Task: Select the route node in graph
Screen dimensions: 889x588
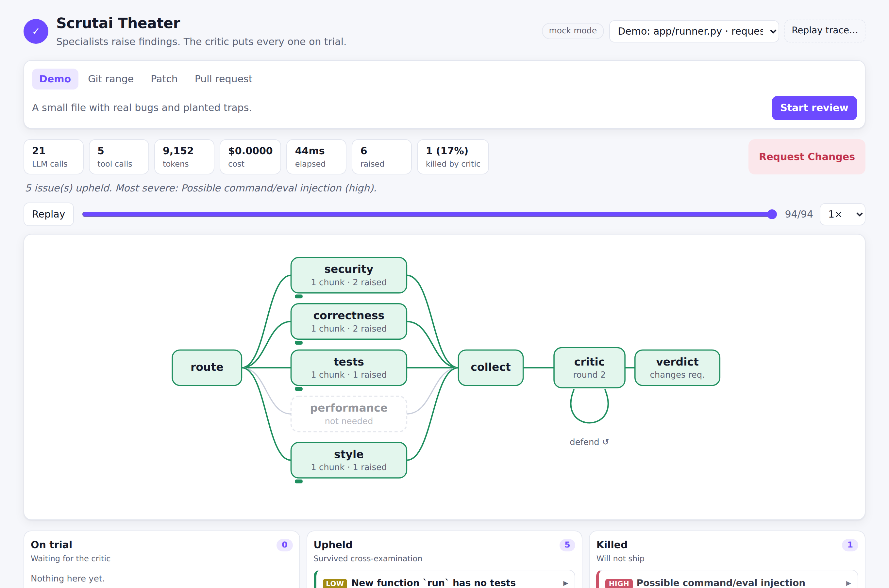Action: coord(207,367)
